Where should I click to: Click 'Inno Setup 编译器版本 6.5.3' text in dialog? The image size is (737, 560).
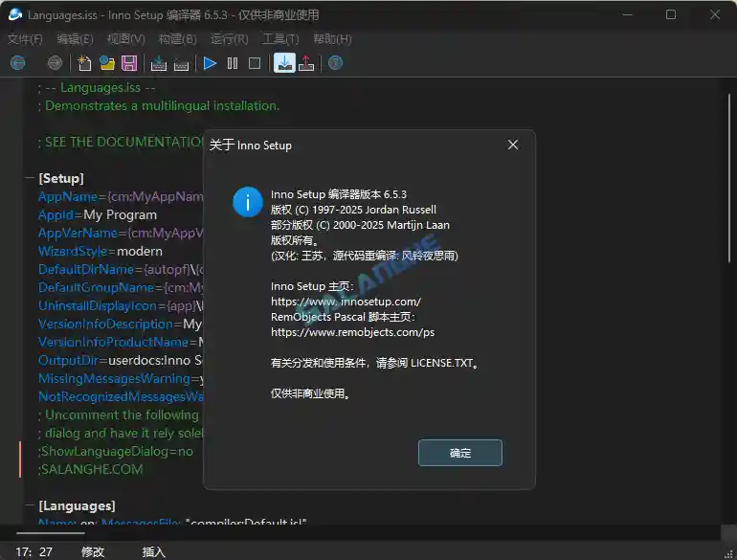(x=339, y=194)
